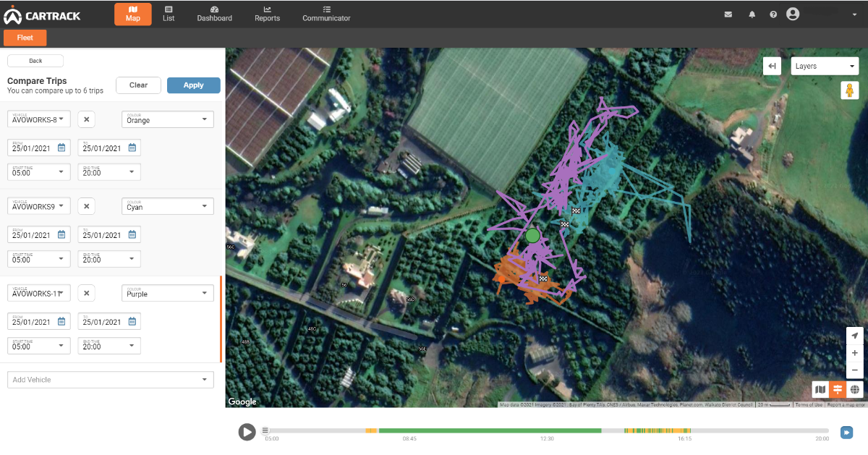Screen dimensions: 868x455
Task: Zoom out on the map
Action: pos(855,370)
